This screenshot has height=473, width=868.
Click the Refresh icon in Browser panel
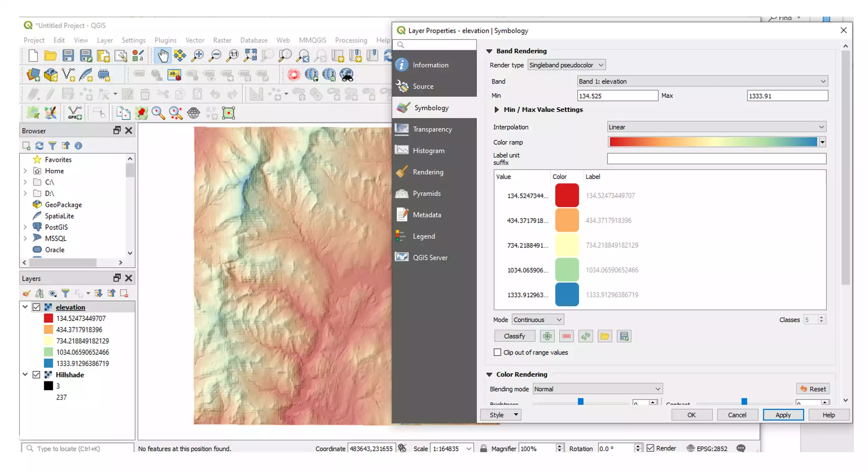(x=40, y=146)
